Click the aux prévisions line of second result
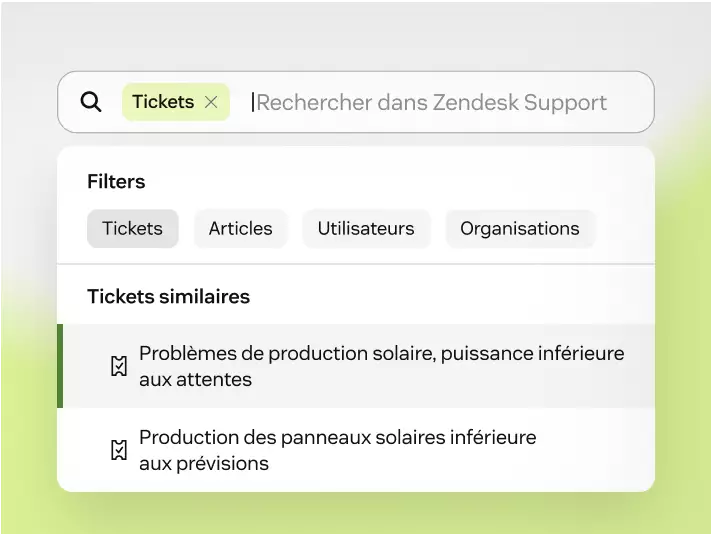711x534 pixels. coord(204,464)
